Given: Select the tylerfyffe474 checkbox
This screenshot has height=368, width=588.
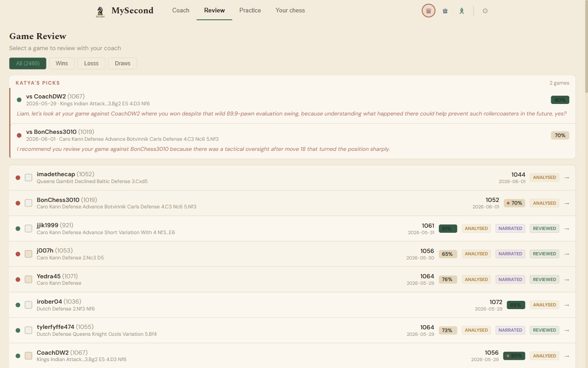Looking at the screenshot, I should 28,330.
